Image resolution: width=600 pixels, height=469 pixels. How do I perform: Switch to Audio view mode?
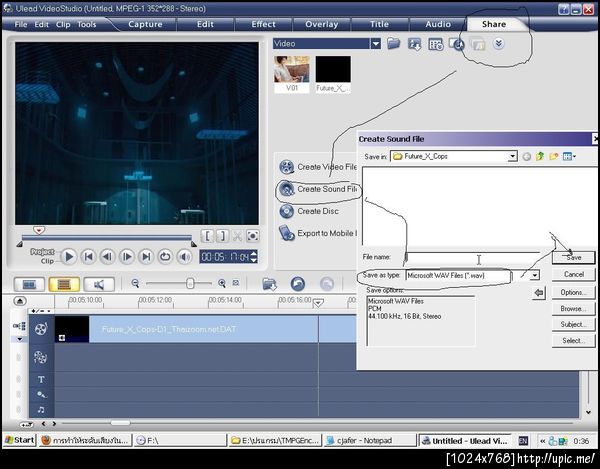point(98,285)
